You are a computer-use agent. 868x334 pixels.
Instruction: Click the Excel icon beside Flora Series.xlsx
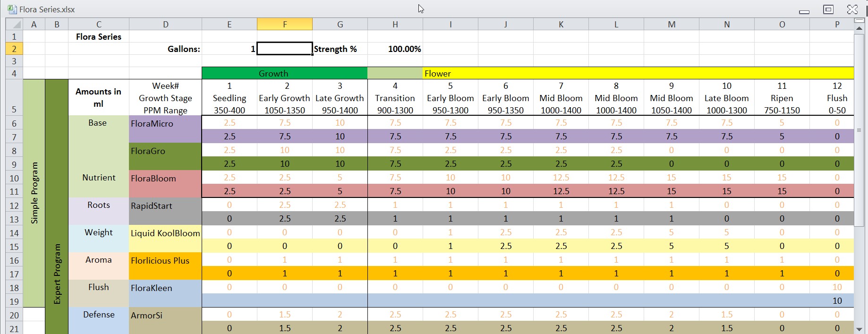point(12,9)
